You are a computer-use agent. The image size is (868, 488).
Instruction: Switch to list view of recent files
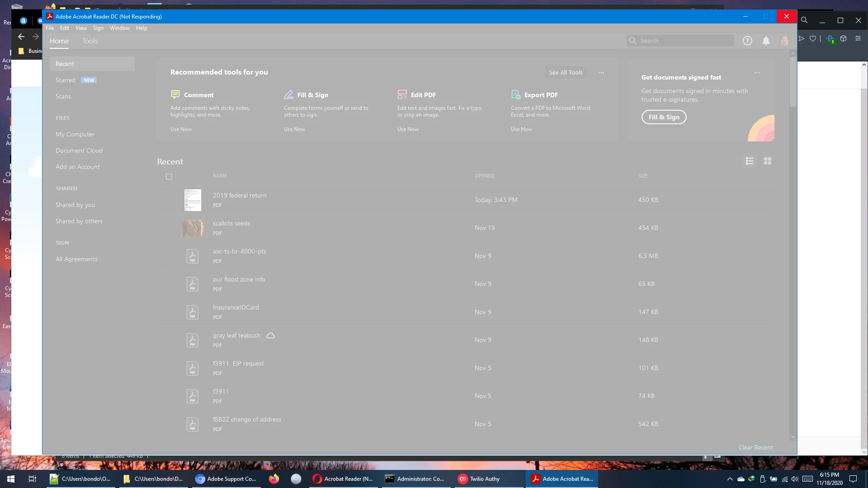click(750, 161)
